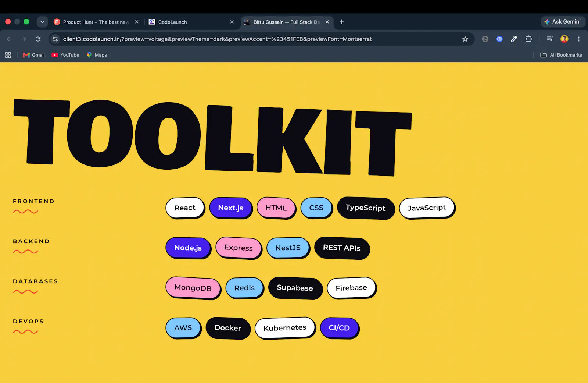Click the Kubernetes pill

[285, 328]
